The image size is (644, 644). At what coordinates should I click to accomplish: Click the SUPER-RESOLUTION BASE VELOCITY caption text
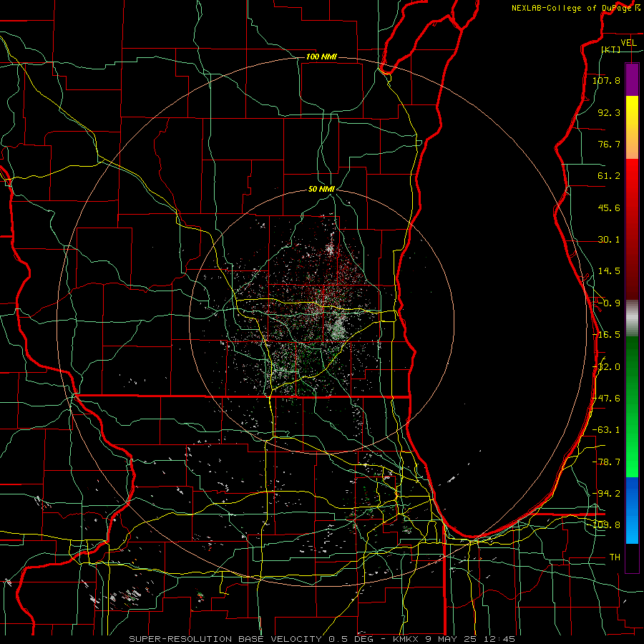(227, 639)
